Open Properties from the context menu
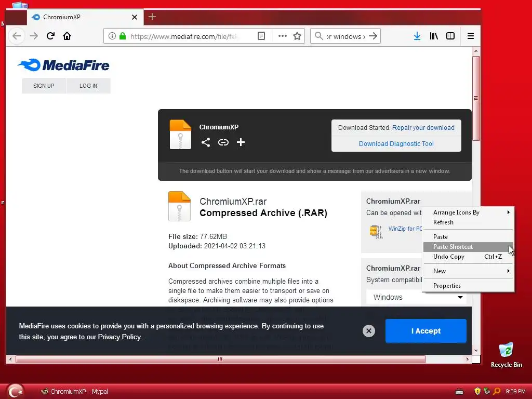 tap(468, 286)
